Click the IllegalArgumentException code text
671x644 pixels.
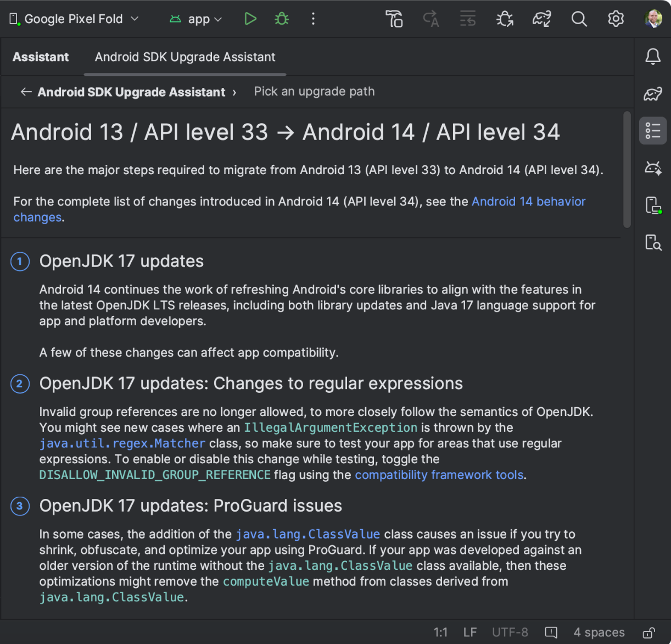[x=331, y=428]
